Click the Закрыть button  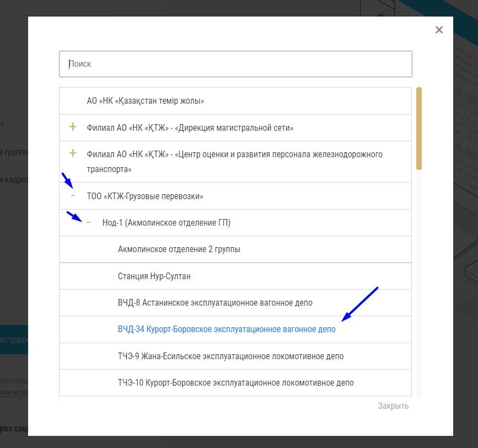(393, 406)
